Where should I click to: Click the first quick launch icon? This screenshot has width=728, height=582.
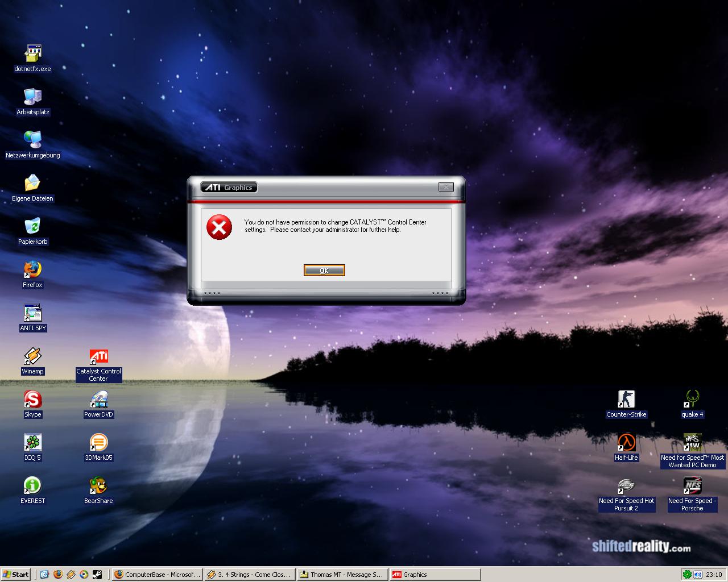44,575
